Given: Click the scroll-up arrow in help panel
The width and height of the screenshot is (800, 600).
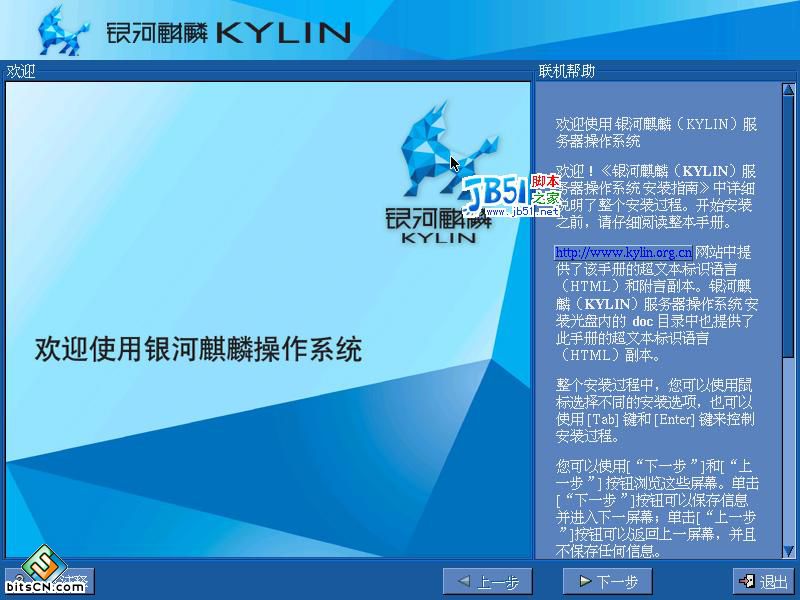Looking at the screenshot, I should [x=788, y=90].
